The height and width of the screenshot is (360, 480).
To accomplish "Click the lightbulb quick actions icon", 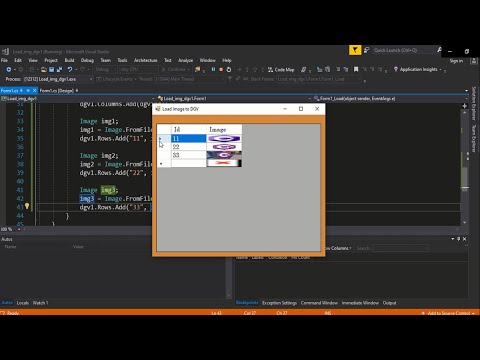I will point(27,206).
